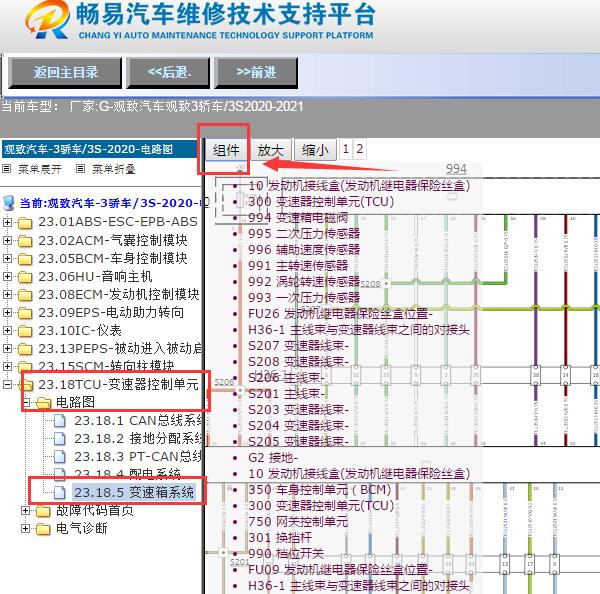Click folder icon of 电气诊断
Image resolution: width=600 pixels, height=594 pixels.
[x=43, y=529]
